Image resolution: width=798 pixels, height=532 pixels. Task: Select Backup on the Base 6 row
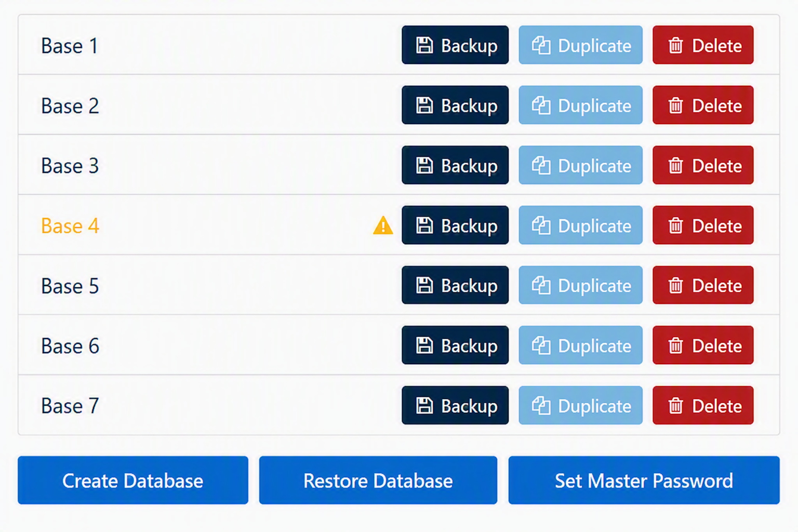coord(455,345)
